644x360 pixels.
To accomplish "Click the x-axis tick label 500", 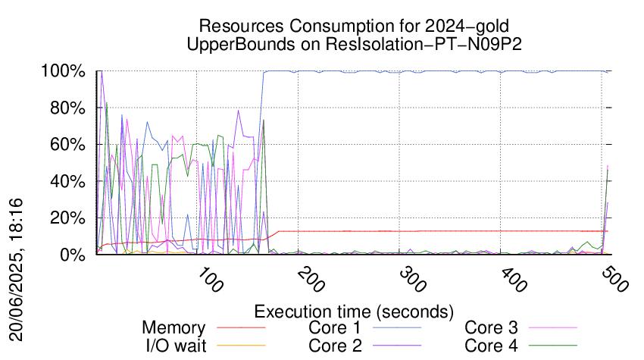I will pos(615,280).
